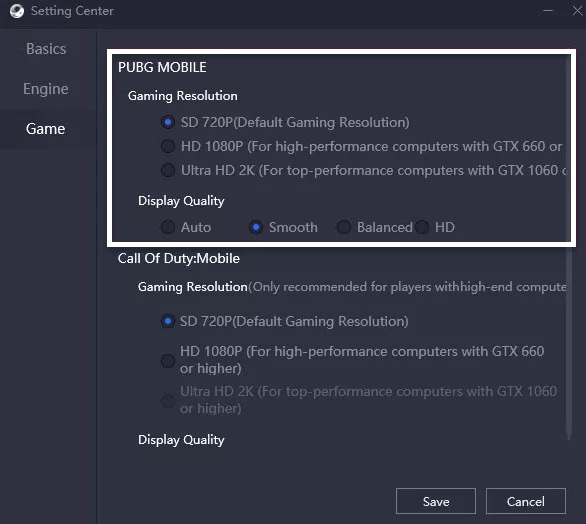The image size is (586, 524).
Task: Switch to the Engine settings tab
Action: [x=46, y=89]
